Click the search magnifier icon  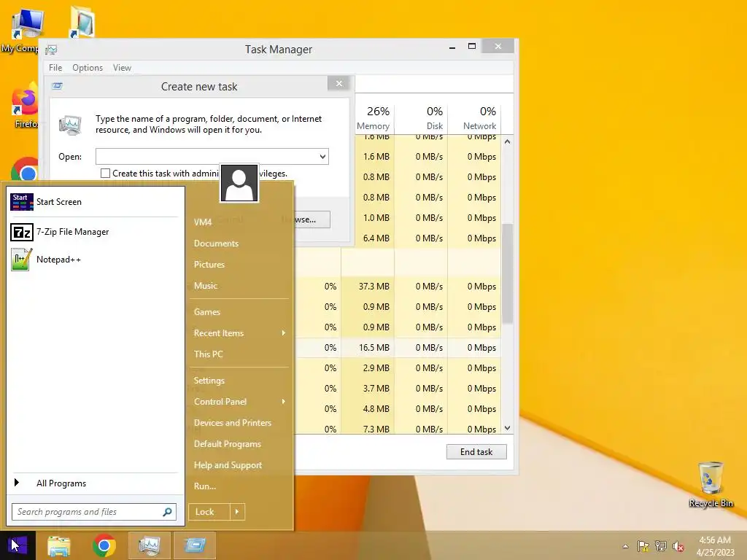167,512
